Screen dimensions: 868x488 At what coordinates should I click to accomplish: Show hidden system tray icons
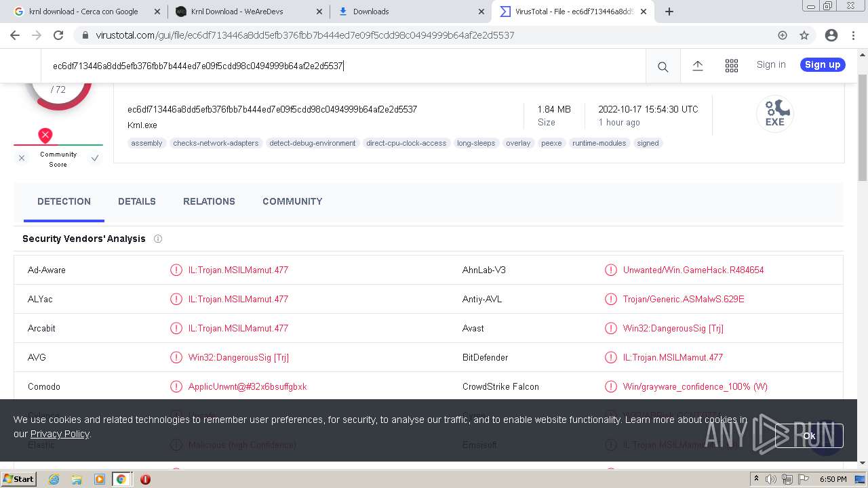[x=756, y=479]
